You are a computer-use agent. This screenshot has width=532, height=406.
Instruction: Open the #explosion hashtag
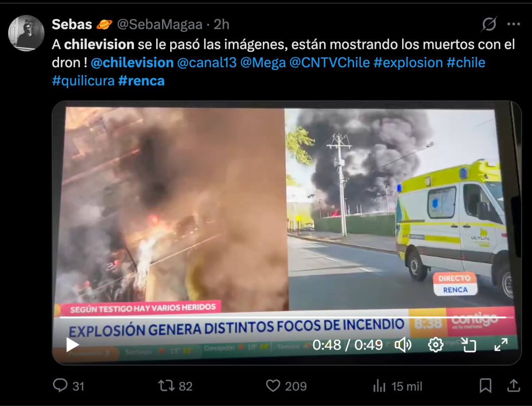pyautogui.click(x=408, y=62)
